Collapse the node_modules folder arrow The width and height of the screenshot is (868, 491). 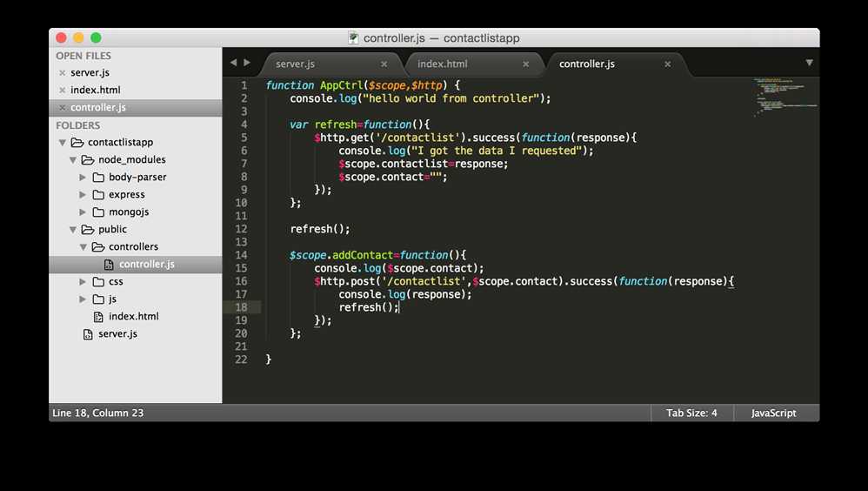click(72, 160)
